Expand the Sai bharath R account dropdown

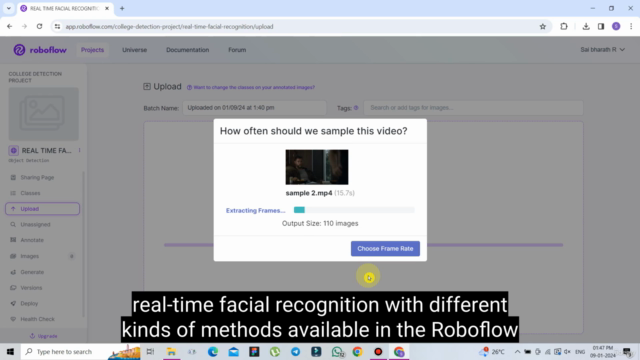tap(602, 49)
